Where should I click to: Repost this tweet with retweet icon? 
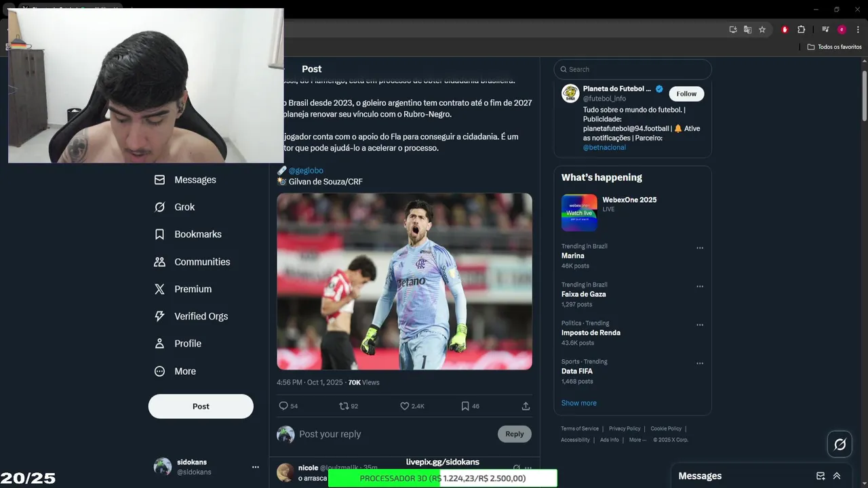(x=344, y=406)
